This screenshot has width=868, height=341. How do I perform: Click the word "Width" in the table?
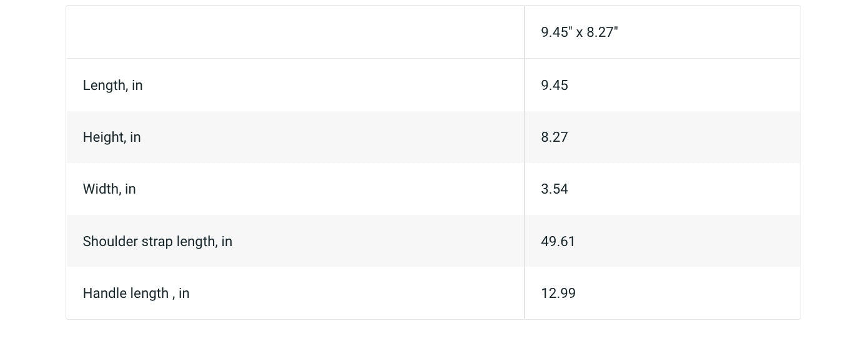click(101, 189)
